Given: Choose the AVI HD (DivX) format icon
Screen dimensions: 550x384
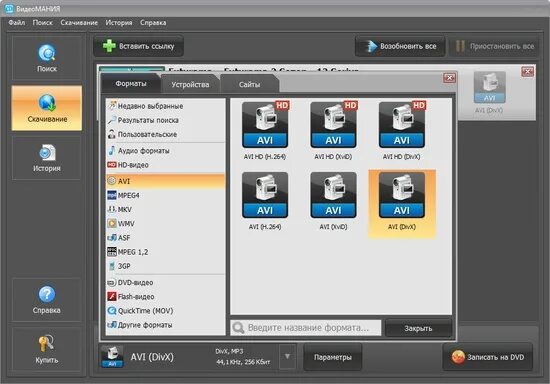Looking at the screenshot, I should tap(402, 125).
